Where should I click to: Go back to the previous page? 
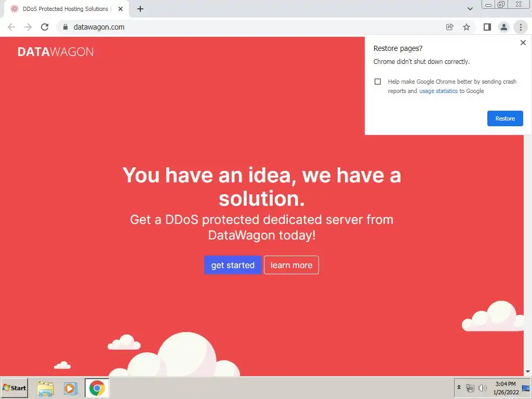tap(11, 27)
